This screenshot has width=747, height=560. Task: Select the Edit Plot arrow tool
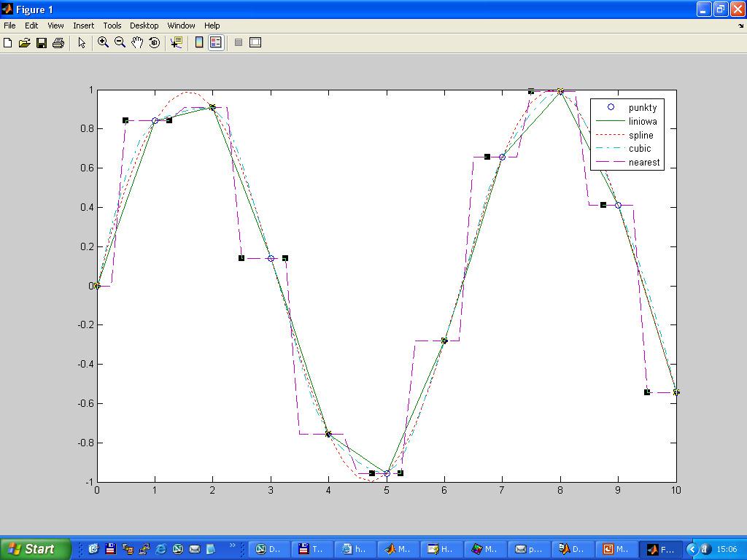82,43
